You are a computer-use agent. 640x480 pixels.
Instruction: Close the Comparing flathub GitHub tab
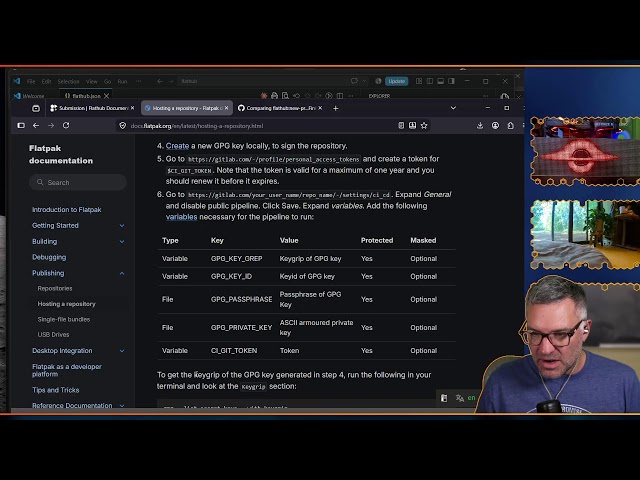[x=320, y=108]
